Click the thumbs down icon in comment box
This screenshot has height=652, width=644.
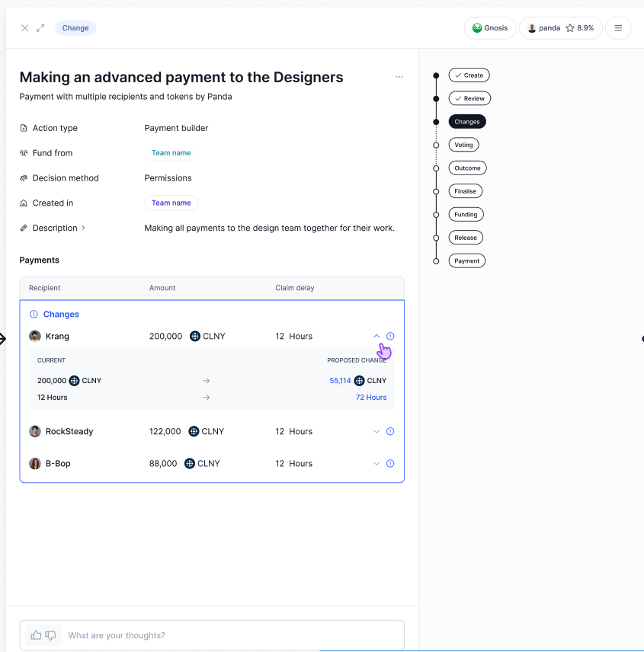click(x=51, y=635)
